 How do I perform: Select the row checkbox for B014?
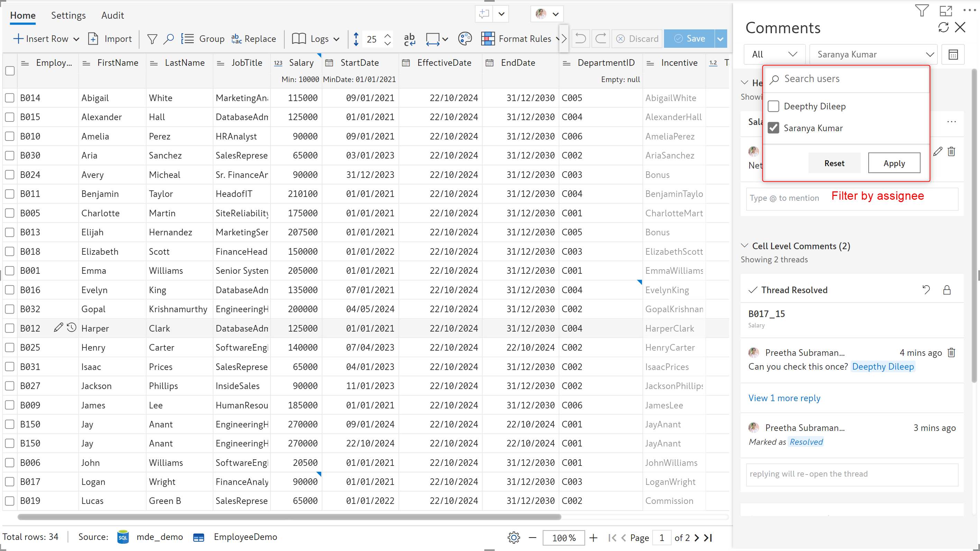tap(10, 98)
